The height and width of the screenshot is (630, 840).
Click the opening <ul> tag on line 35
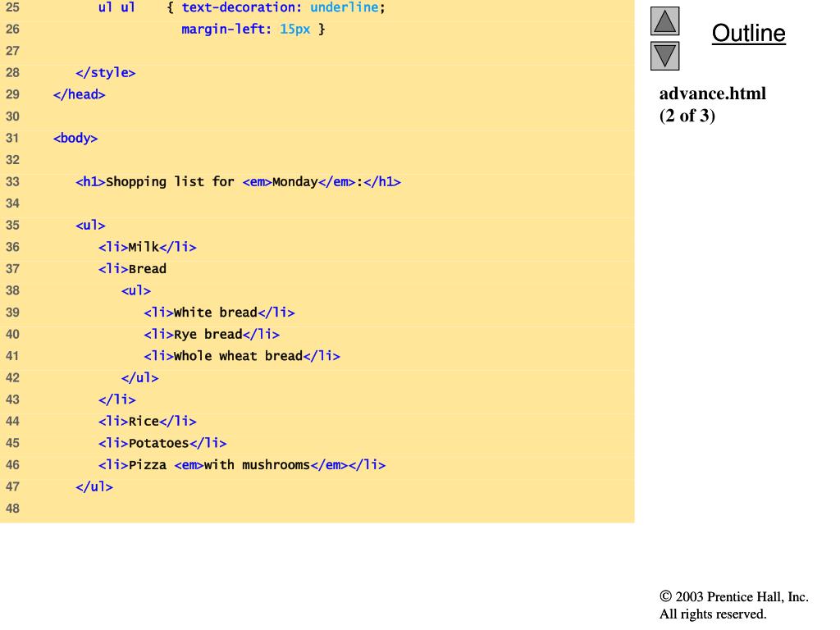(x=90, y=226)
